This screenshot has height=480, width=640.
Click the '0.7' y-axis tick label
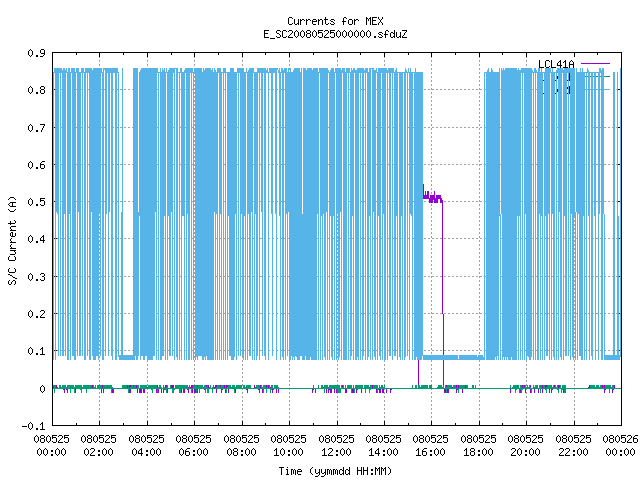[x=36, y=128]
